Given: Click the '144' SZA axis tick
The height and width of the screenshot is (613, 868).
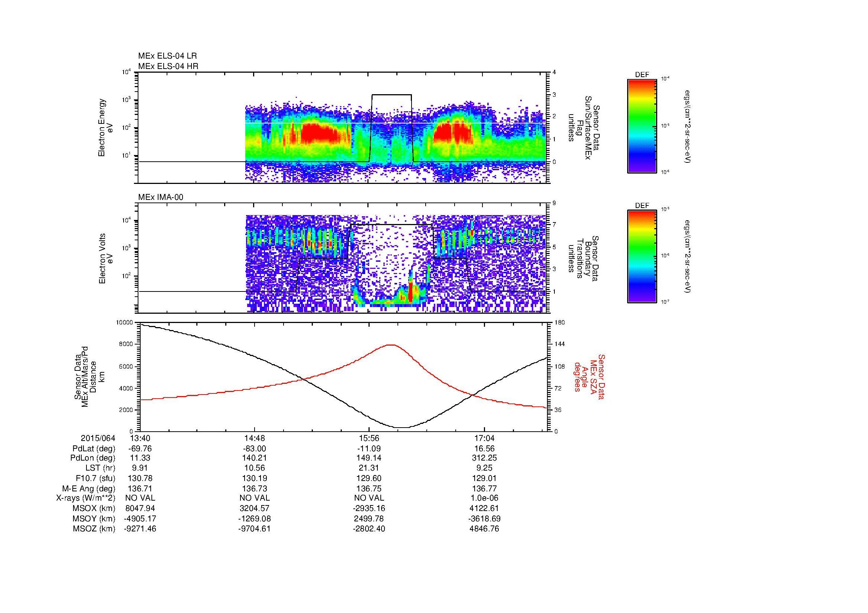Looking at the screenshot, I should tap(559, 344).
